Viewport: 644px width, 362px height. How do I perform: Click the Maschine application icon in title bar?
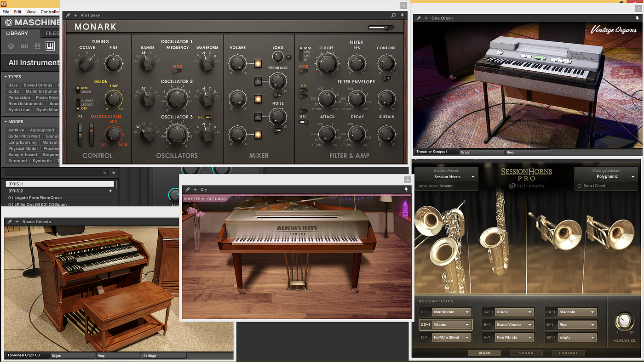coord(4,4)
